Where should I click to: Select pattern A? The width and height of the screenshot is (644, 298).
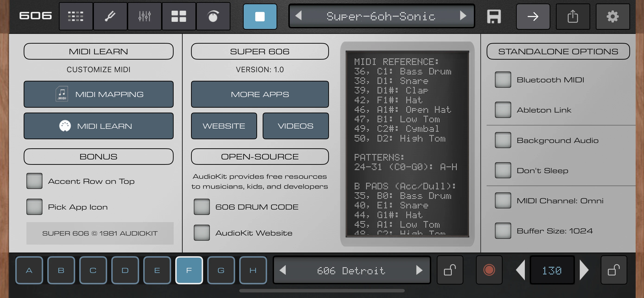click(29, 270)
